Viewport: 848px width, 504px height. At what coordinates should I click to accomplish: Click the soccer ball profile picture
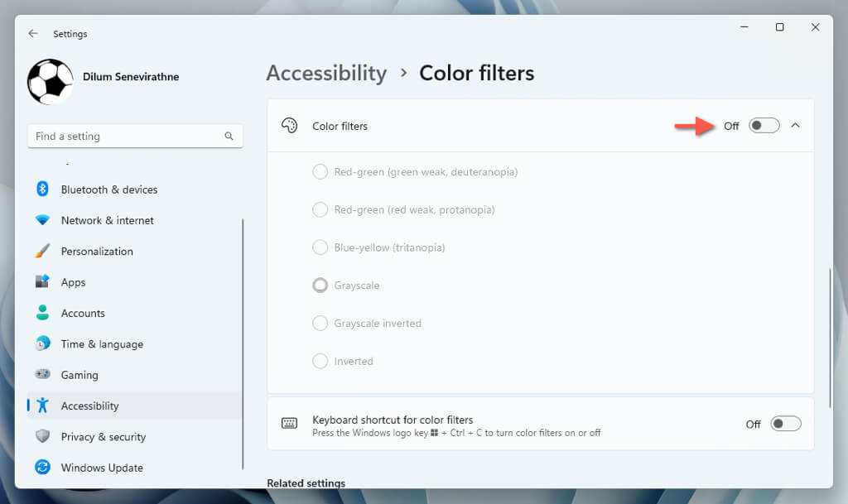point(51,81)
